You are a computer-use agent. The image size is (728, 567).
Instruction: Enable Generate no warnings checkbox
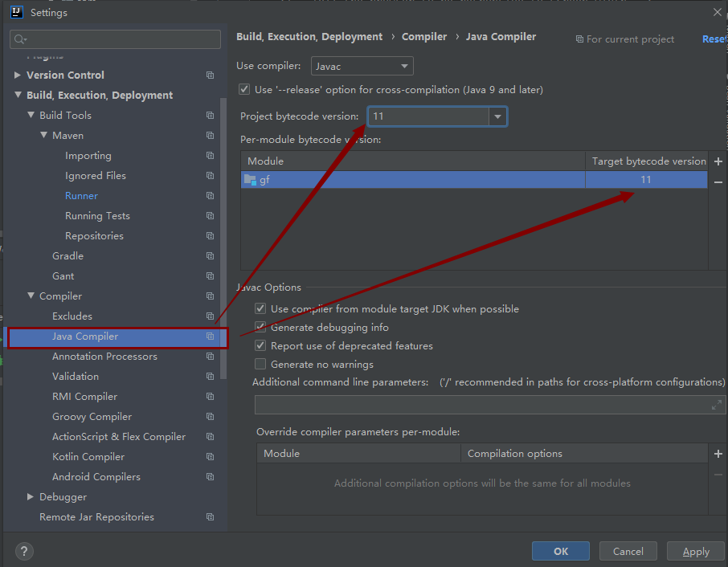point(260,364)
